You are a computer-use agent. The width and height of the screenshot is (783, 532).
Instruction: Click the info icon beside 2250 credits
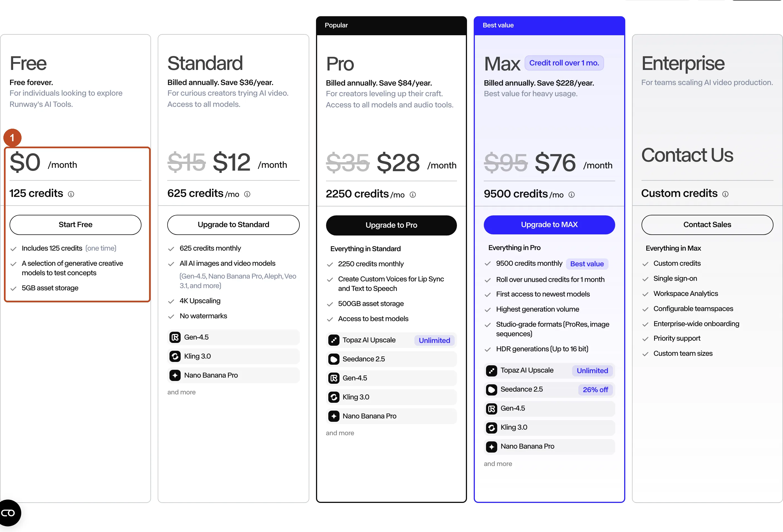click(x=413, y=195)
